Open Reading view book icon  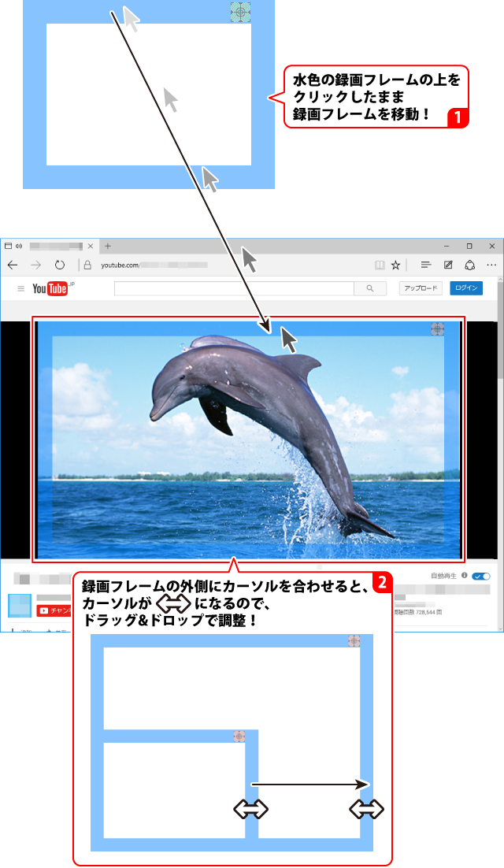[x=380, y=265]
